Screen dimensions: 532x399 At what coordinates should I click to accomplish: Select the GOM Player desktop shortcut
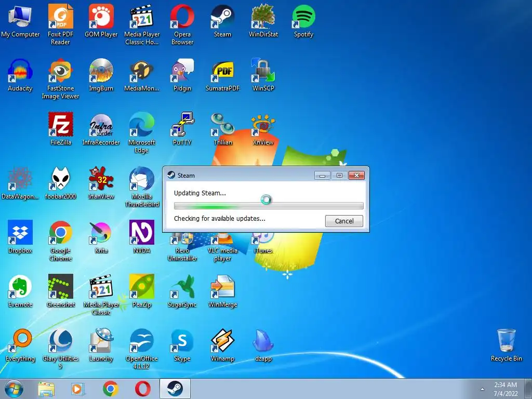[x=101, y=21]
